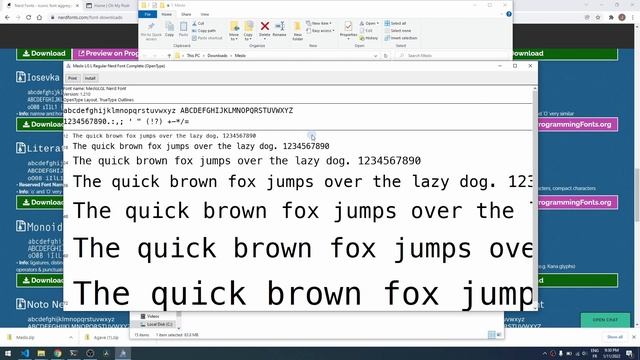Click Paste shortcut in Clipboard group
Screen dimensions: 640x360
pyautogui.click(x=207, y=38)
